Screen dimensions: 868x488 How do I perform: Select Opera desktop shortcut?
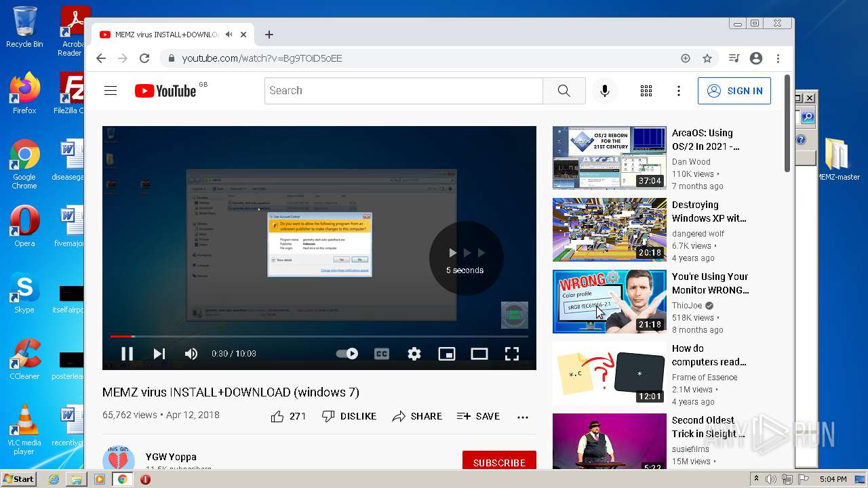[x=24, y=226]
